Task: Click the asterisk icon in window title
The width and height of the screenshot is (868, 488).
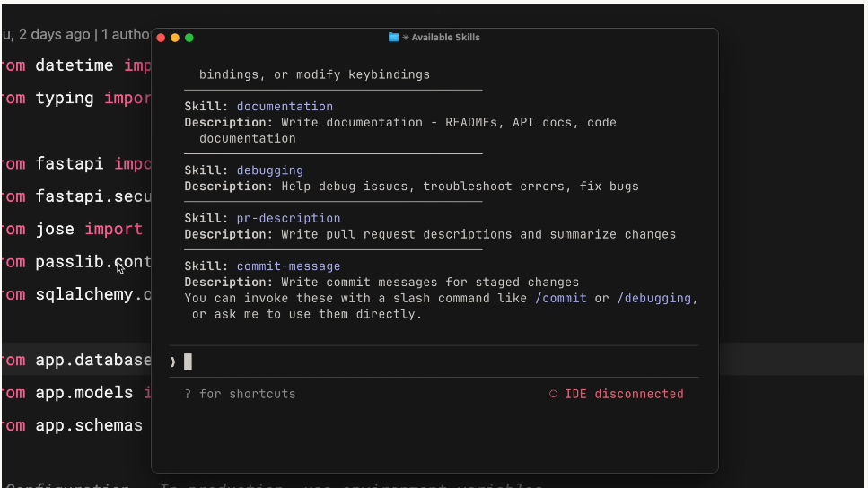Action: (405, 37)
